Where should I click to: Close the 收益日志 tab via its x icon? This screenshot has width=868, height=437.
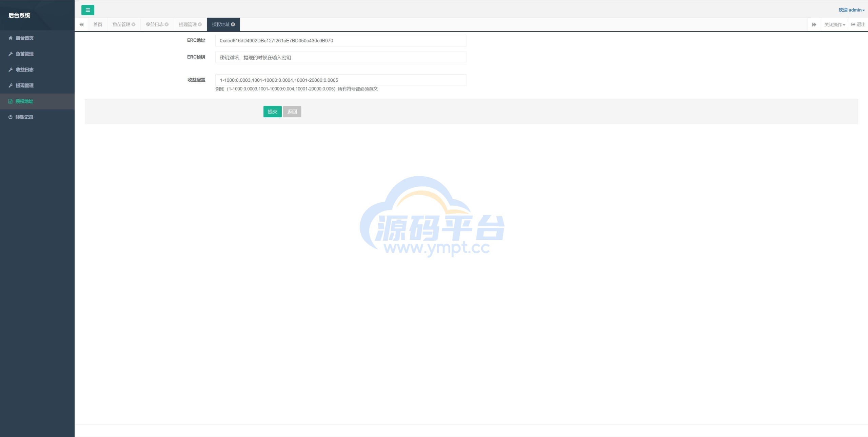pyautogui.click(x=166, y=24)
